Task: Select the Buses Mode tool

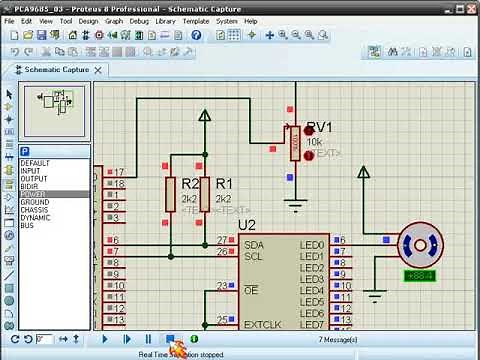Action: 9,157
